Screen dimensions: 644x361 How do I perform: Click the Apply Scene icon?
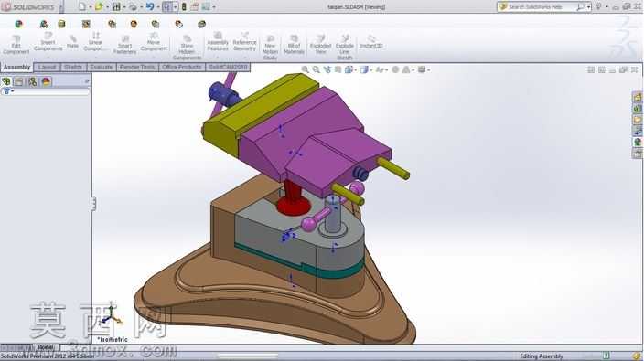[406, 69]
